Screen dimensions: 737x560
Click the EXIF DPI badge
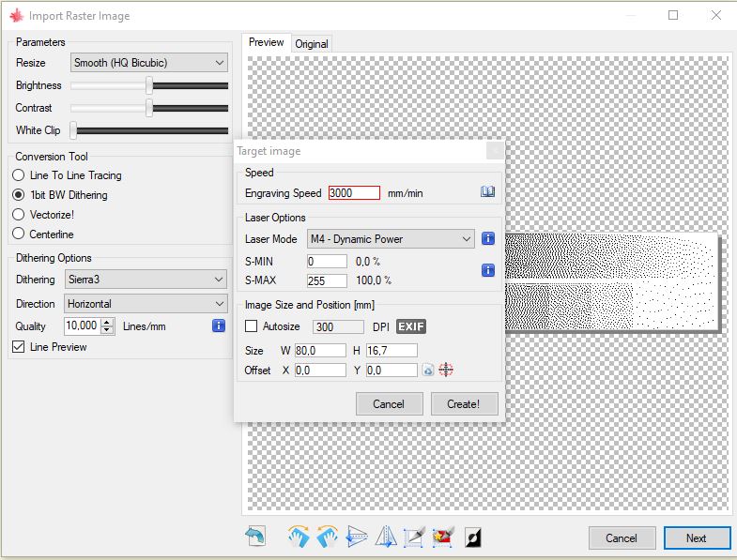click(411, 326)
